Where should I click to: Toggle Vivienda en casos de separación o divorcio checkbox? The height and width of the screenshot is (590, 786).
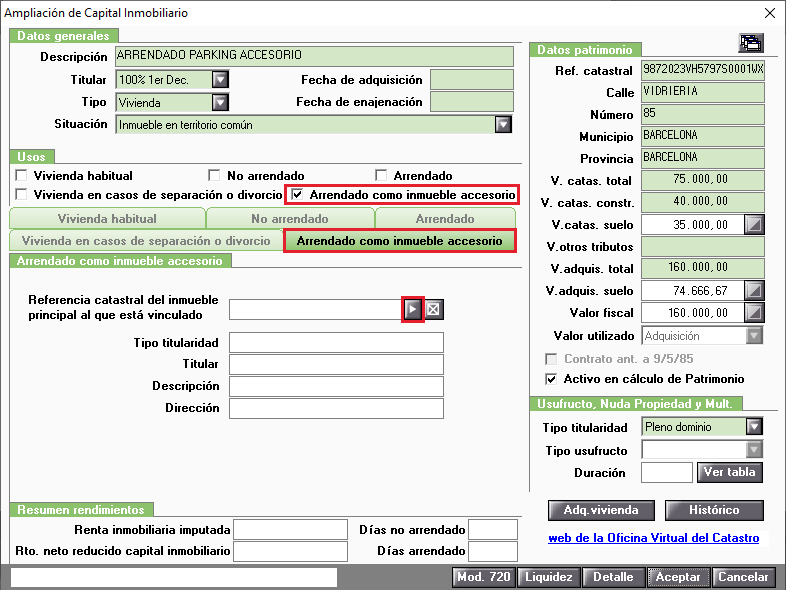(x=21, y=194)
